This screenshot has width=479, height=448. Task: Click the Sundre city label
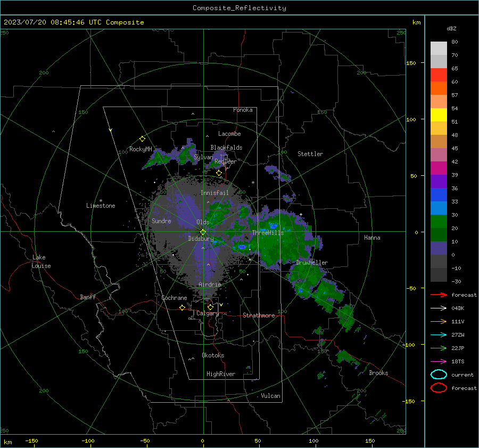[161, 221]
